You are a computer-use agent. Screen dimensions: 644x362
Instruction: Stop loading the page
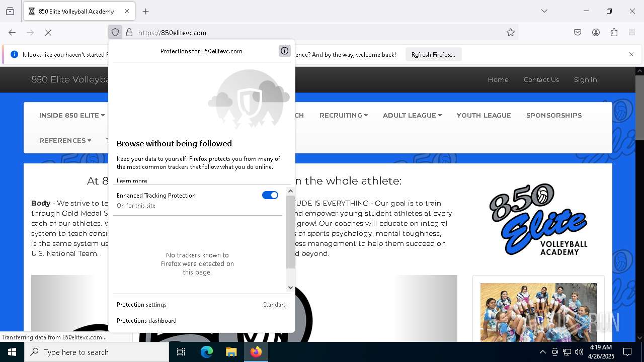[x=48, y=32]
